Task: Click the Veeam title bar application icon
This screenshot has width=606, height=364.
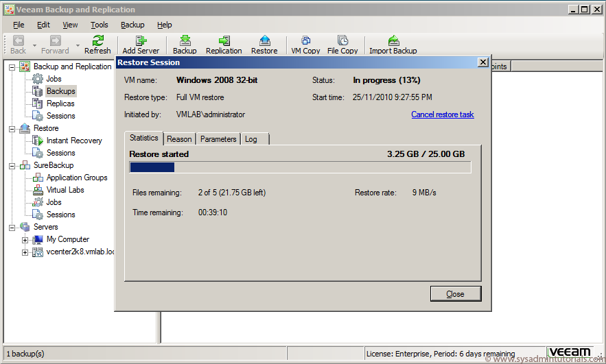Action: (10, 10)
